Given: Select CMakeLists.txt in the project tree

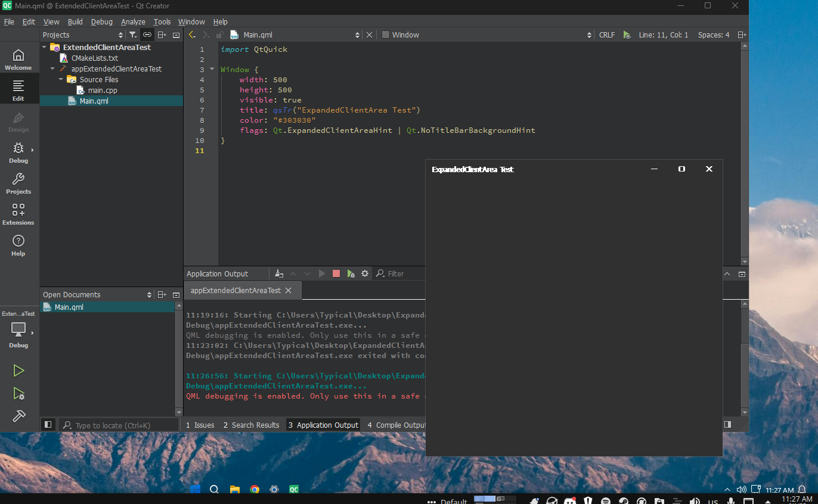Looking at the screenshot, I should pos(95,58).
